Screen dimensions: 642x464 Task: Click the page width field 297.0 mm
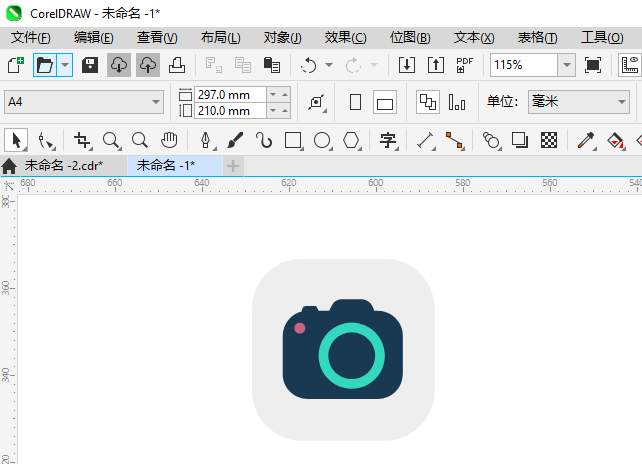(x=230, y=95)
